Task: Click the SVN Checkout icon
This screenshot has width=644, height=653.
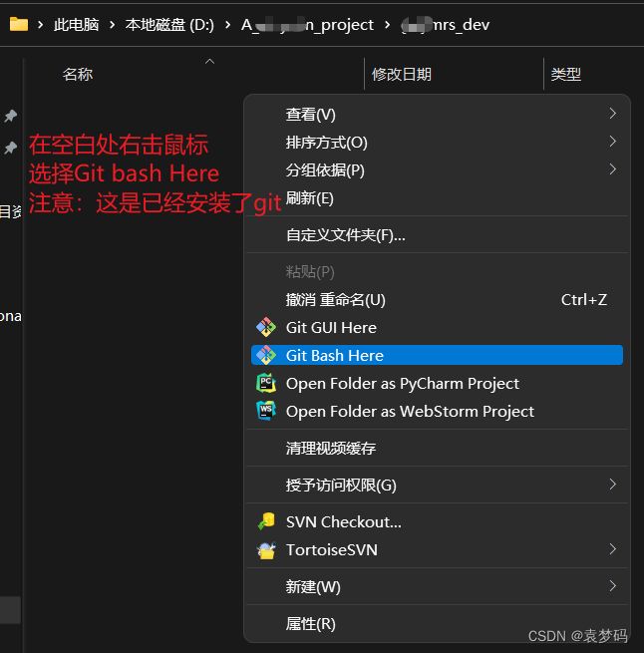Action: 266,521
